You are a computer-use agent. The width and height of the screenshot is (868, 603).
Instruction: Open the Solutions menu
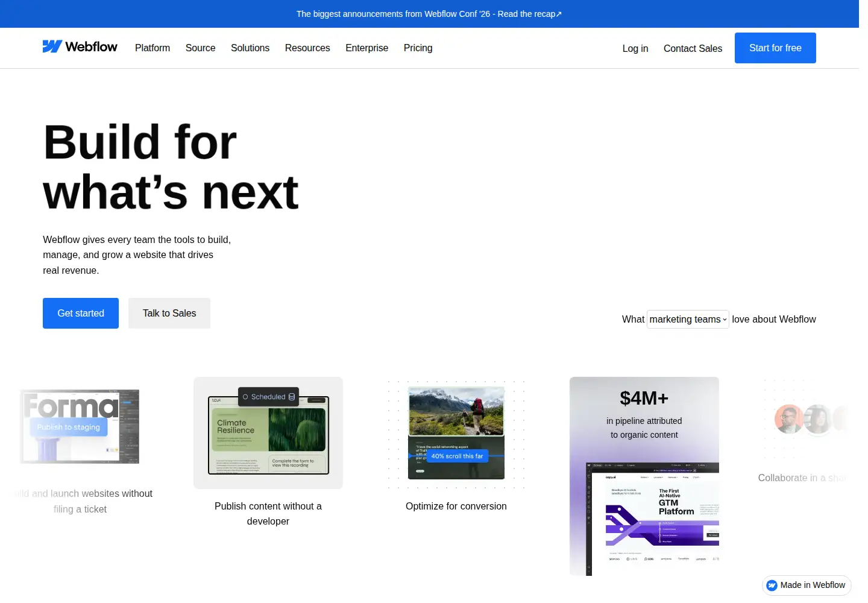(250, 48)
